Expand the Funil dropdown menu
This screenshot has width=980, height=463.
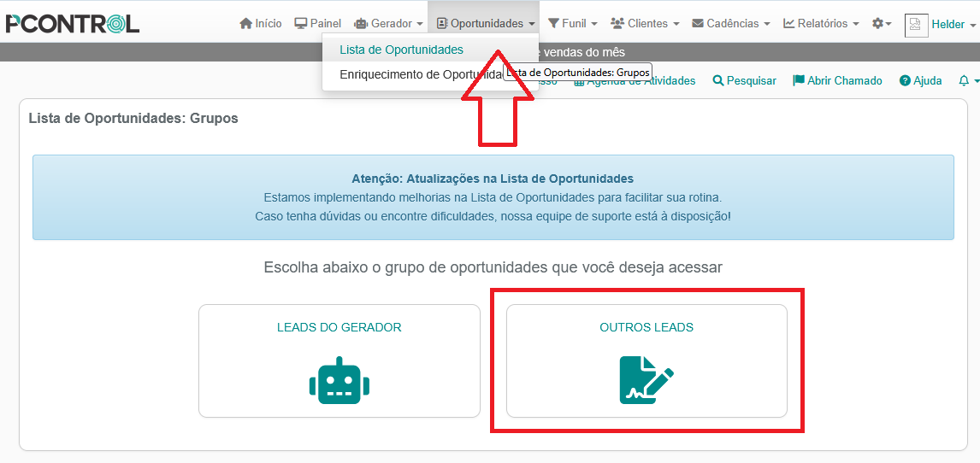573,24
